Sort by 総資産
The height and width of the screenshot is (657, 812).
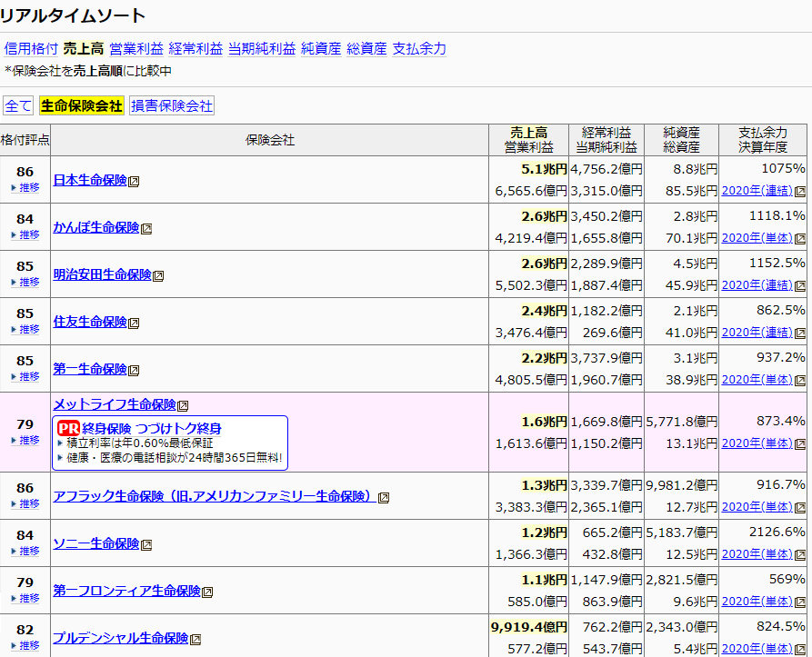point(366,49)
